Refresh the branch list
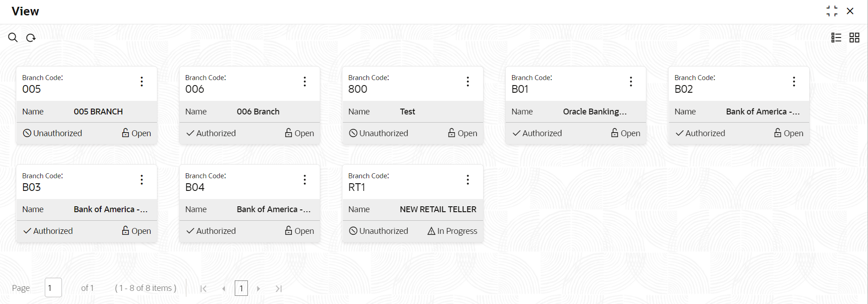Viewport: 868px width, 304px height. 30,38
